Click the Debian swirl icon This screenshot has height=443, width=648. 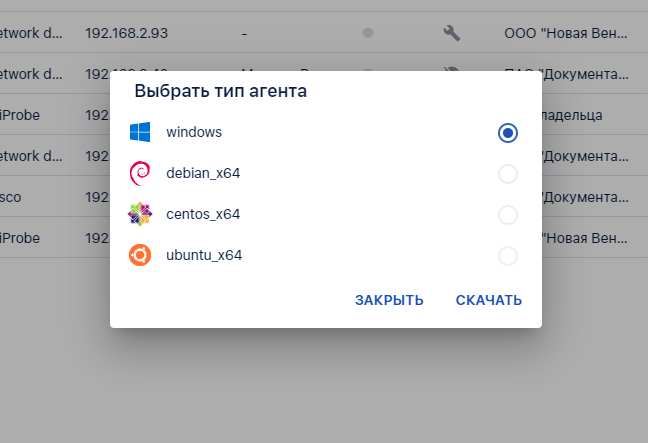pos(140,173)
